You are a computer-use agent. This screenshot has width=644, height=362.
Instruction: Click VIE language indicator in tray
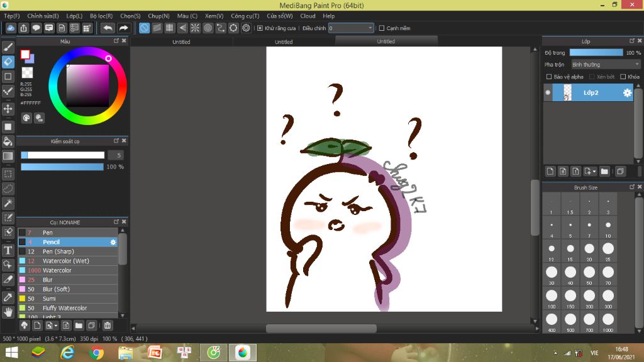tap(594, 353)
